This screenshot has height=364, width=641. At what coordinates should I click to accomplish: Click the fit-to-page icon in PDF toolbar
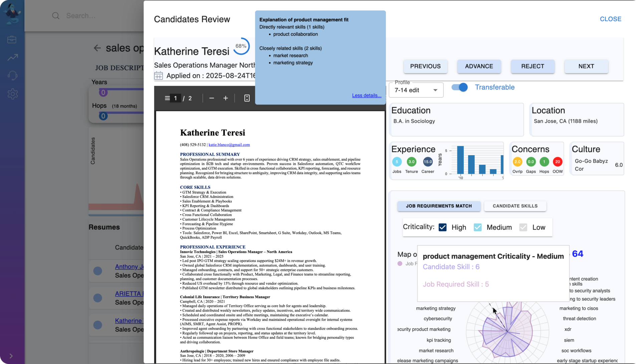pos(247,98)
